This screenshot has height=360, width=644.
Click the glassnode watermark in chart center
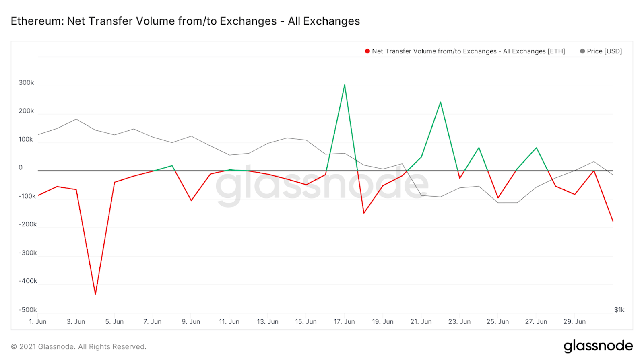pyautogui.click(x=322, y=185)
